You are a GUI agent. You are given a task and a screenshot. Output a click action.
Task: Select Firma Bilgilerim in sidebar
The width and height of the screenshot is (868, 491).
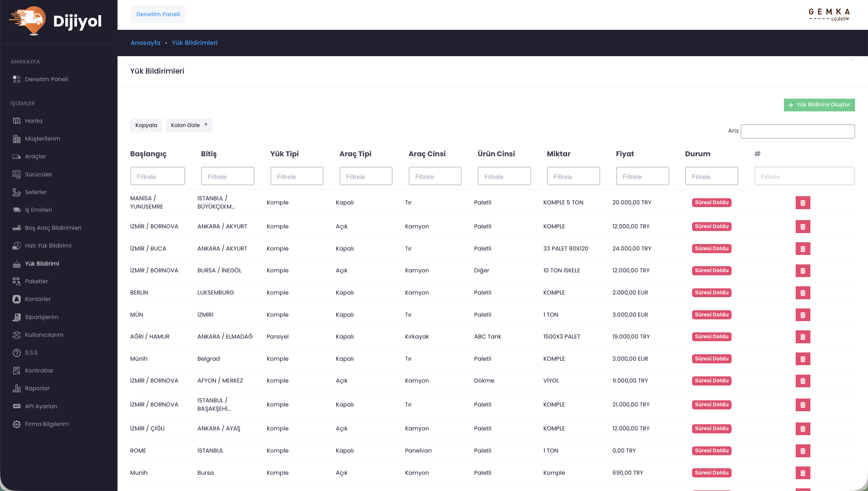47,424
